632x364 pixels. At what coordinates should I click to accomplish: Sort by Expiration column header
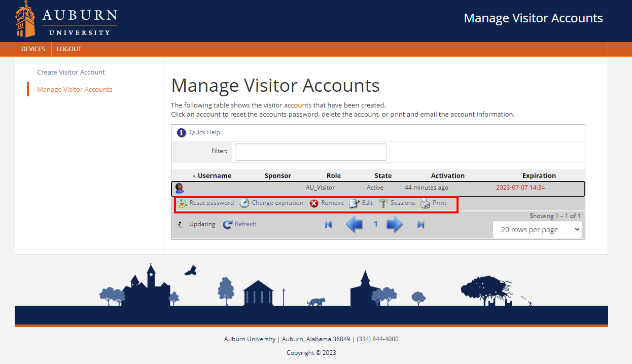pos(539,176)
